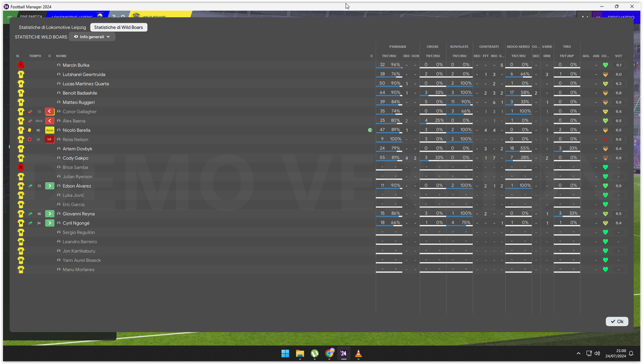Click the captain C badge on Nicolò Barella's row
Image resolution: width=643 pixels, height=364 pixels.
370,130
